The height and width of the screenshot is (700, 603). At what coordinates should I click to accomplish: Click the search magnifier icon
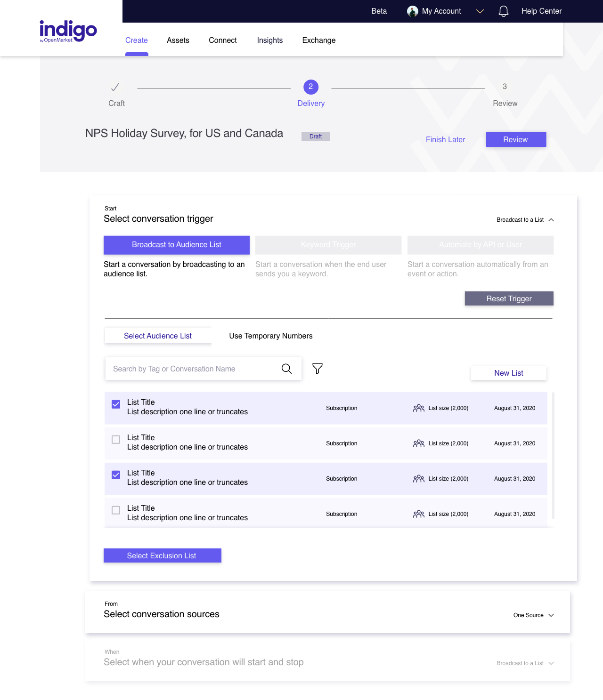tap(286, 369)
